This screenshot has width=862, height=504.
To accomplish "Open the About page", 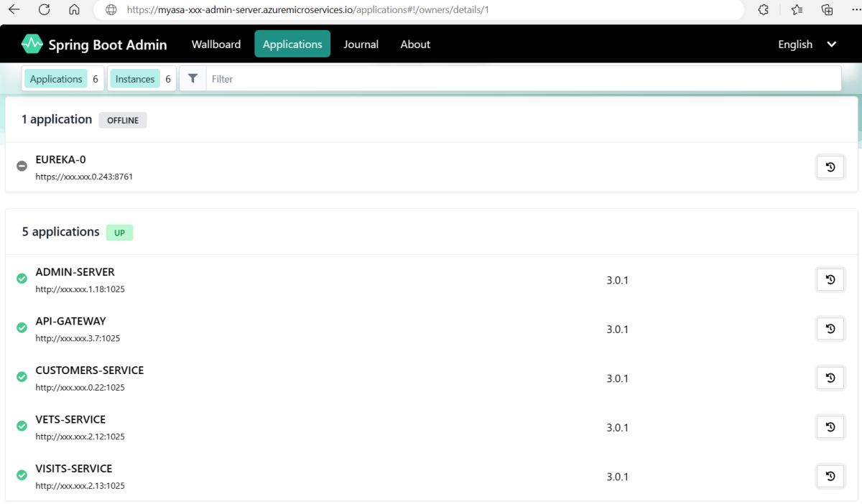I will tap(415, 45).
